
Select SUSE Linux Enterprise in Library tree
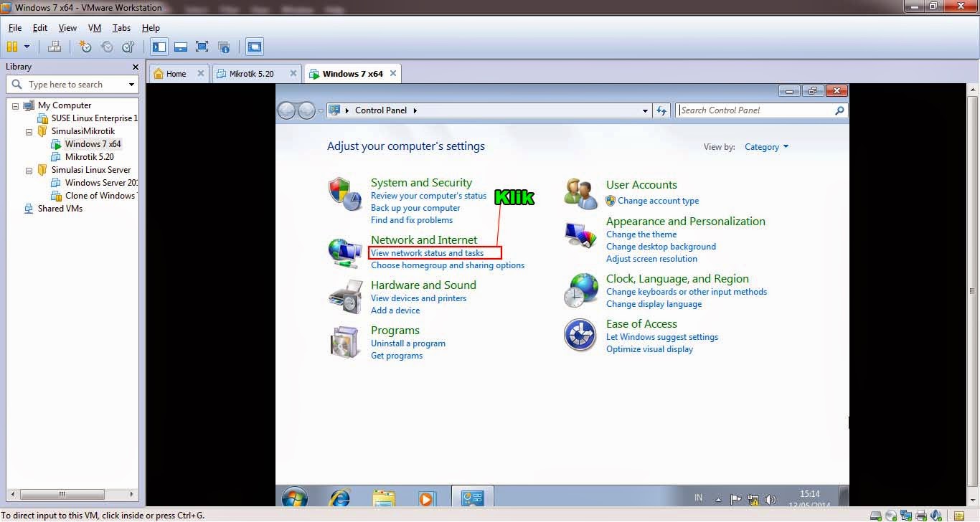point(88,118)
